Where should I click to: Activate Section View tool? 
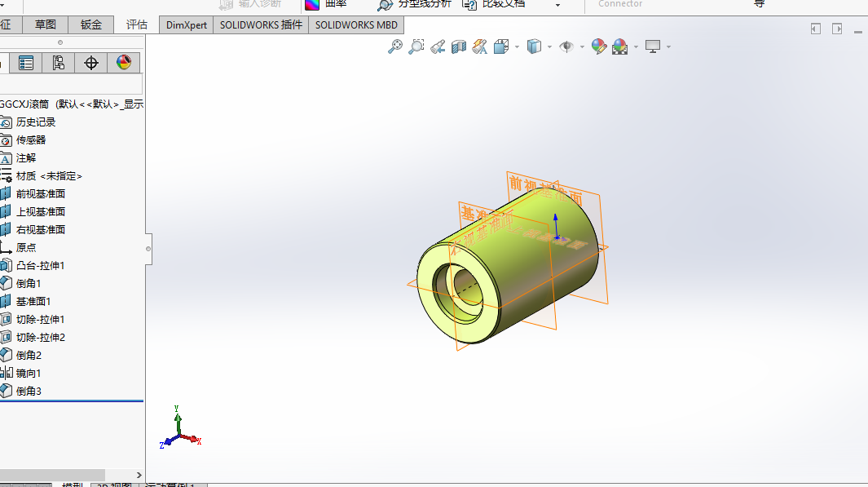[458, 46]
